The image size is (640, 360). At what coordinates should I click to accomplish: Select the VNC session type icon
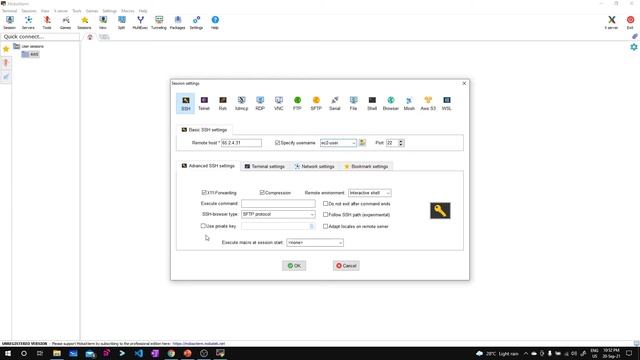tap(279, 103)
